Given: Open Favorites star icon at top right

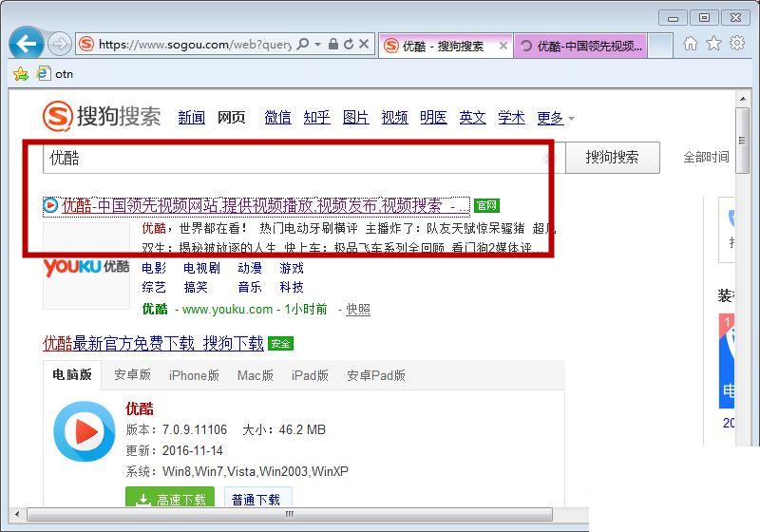Looking at the screenshot, I should (x=713, y=44).
